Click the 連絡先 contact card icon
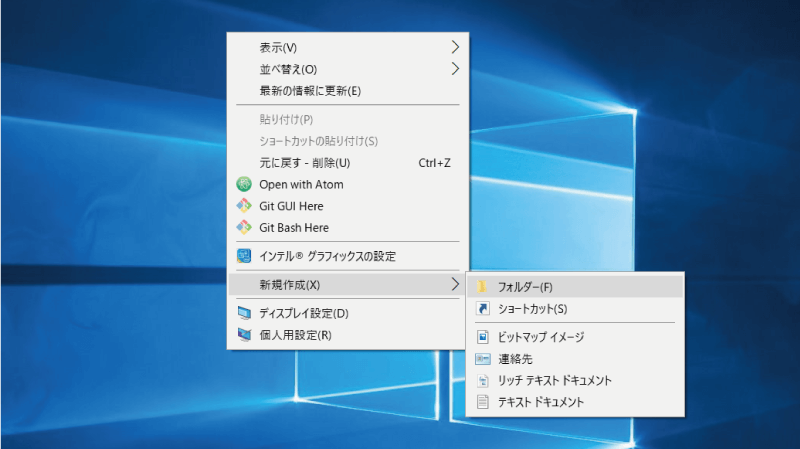Screen dimensions: 800x449 [483, 359]
